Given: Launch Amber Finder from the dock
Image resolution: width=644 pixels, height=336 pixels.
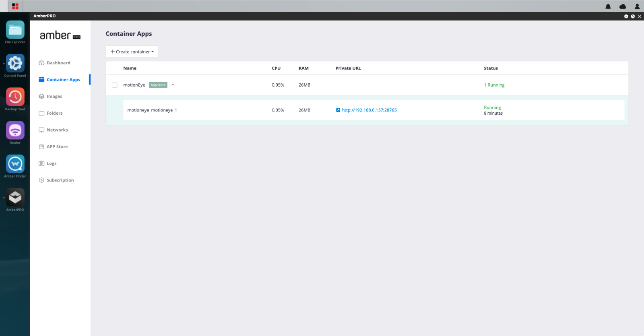Looking at the screenshot, I should (15, 164).
